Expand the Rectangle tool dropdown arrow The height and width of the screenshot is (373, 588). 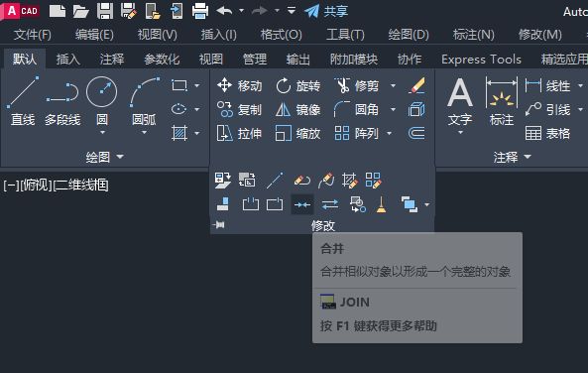click(x=197, y=86)
